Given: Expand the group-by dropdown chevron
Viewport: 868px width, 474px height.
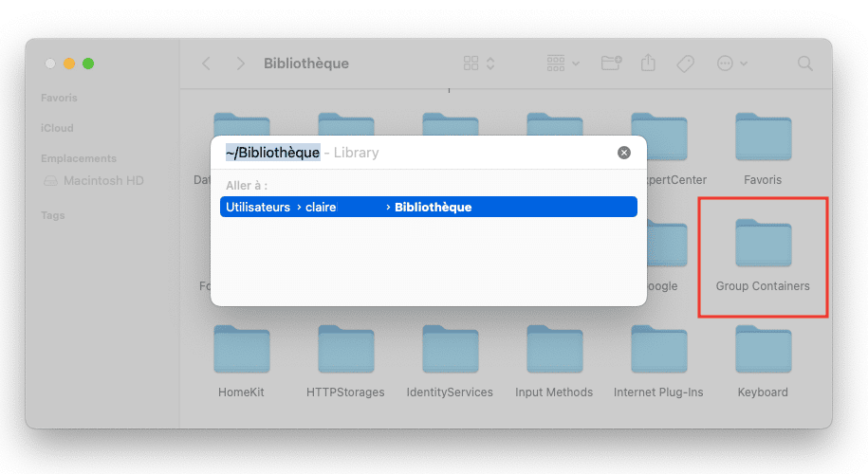Looking at the screenshot, I should pyautogui.click(x=576, y=64).
